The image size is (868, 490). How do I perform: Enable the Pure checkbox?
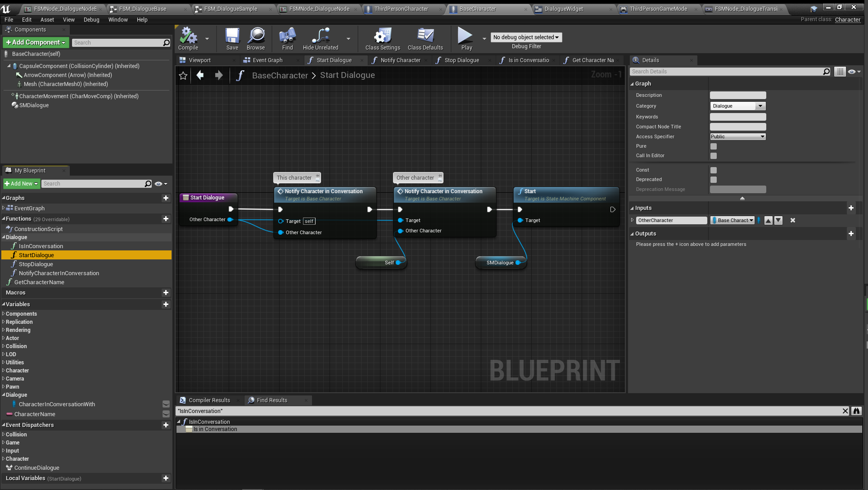[714, 146]
